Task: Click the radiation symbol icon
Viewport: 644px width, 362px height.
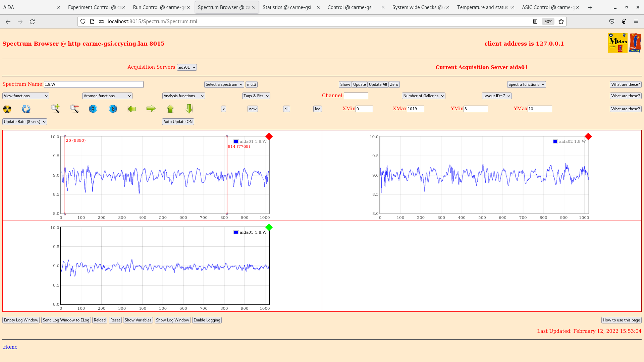Action: click(7, 109)
